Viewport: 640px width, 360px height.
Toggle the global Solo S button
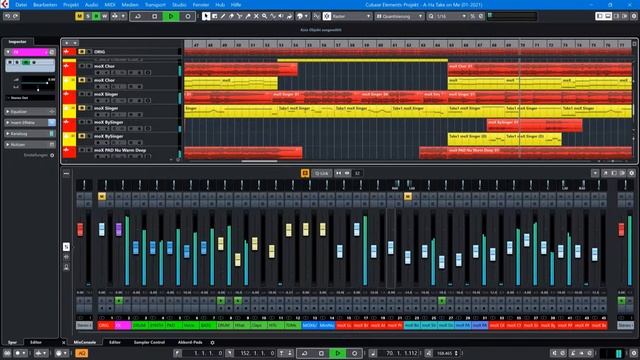coord(88,16)
